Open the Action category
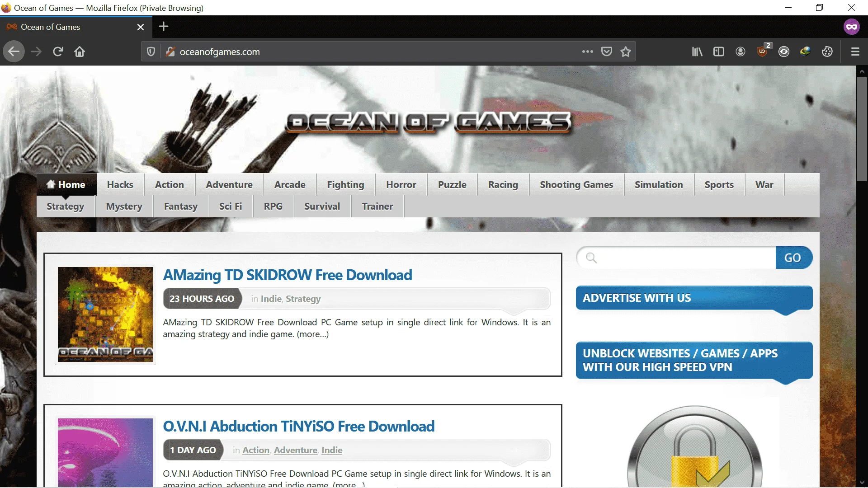Image resolution: width=868 pixels, height=488 pixels. point(170,184)
